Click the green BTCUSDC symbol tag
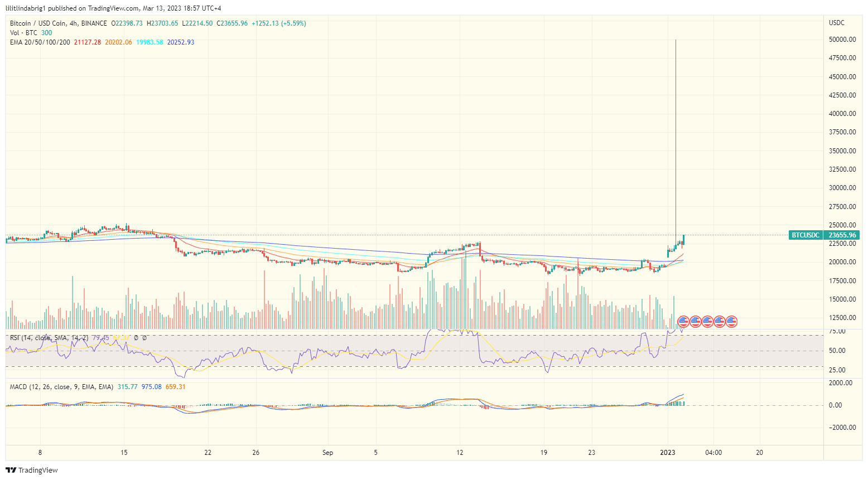The image size is (868, 480). [806, 235]
